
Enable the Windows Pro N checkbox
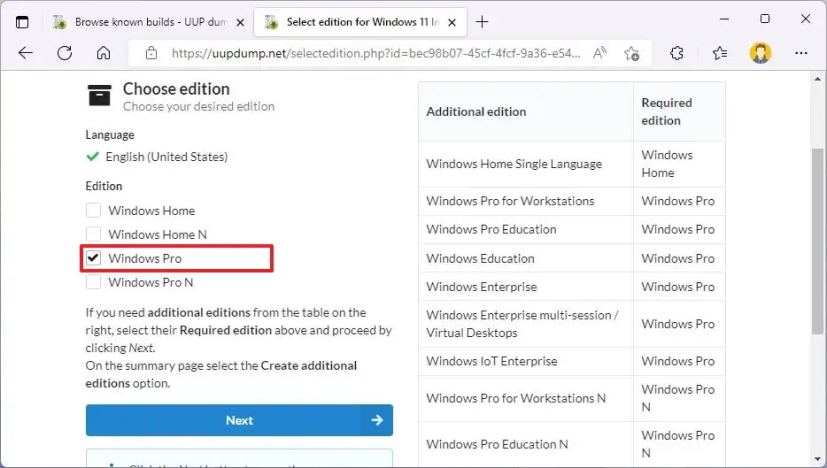pos(93,282)
